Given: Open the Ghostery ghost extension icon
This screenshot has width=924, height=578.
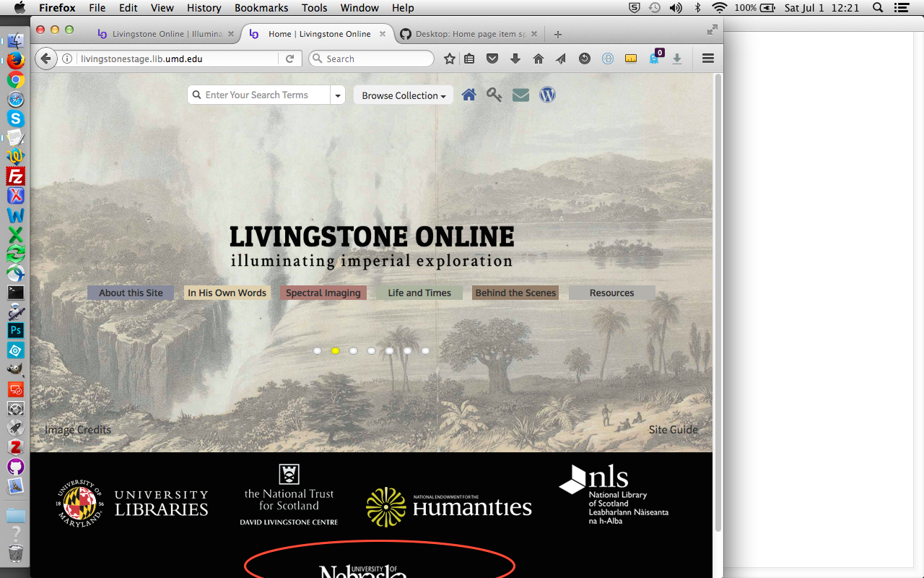Looking at the screenshot, I should pyautogui.click(x=655, y=57).
